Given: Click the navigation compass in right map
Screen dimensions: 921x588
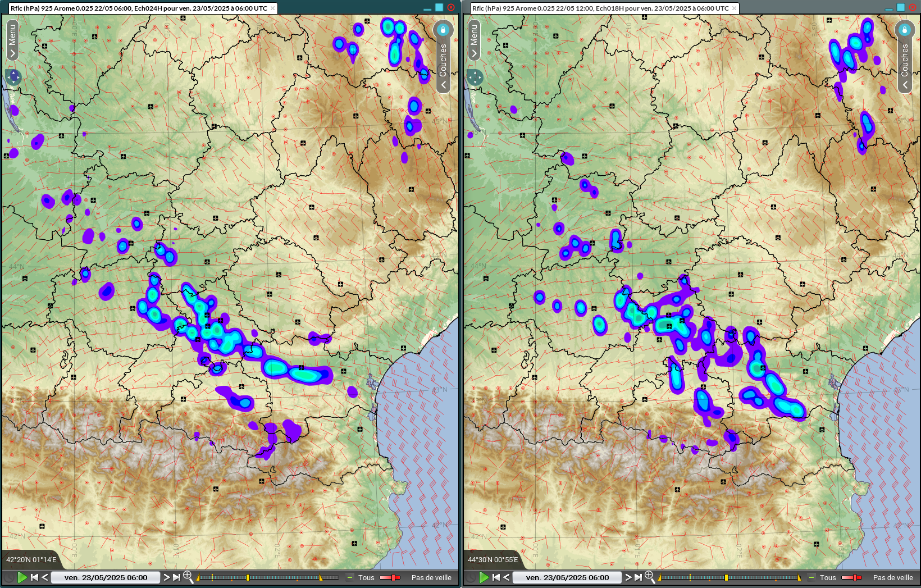Looking at the screenshot, I should [475, 77].
